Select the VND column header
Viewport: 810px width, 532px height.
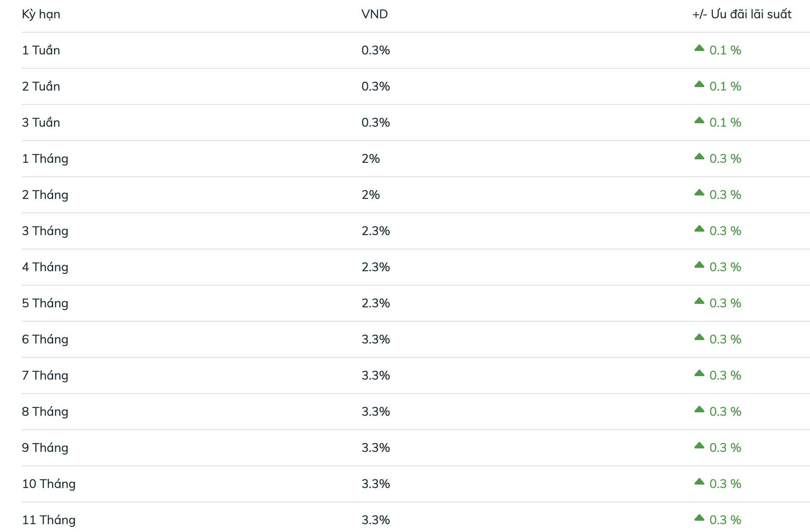375,14
